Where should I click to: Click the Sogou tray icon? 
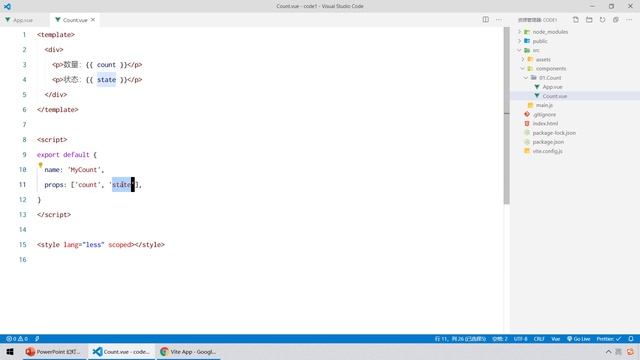coord(631,351)
